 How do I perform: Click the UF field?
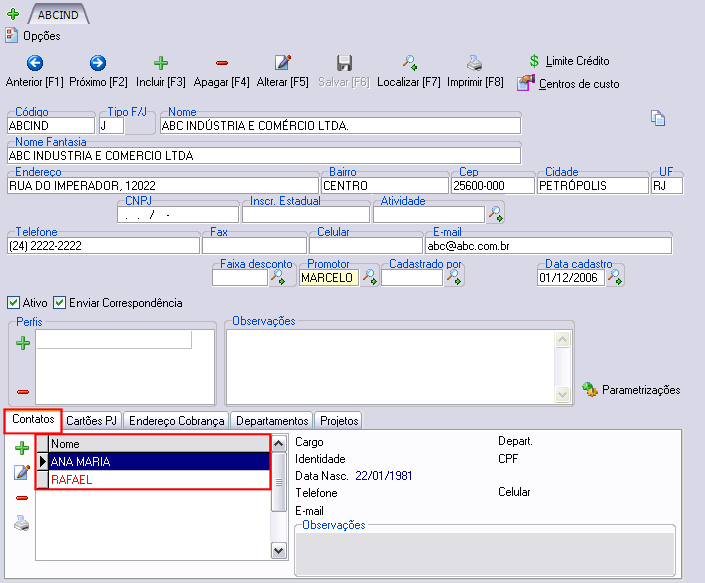[667, 185]
